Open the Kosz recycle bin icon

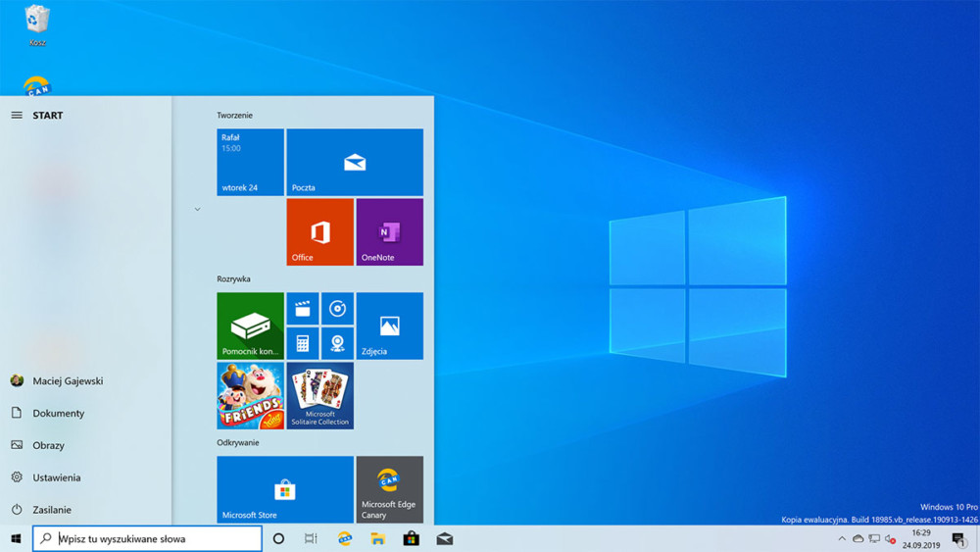pyautogui.click(x=37, y=25)
